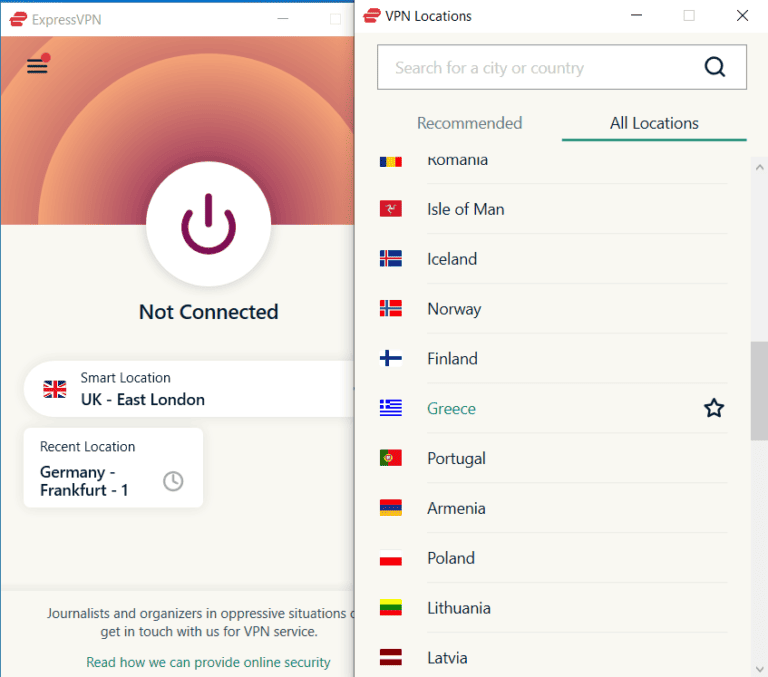Select Poland location
This screenshot has width=768, height=677.
coord(553,558)
